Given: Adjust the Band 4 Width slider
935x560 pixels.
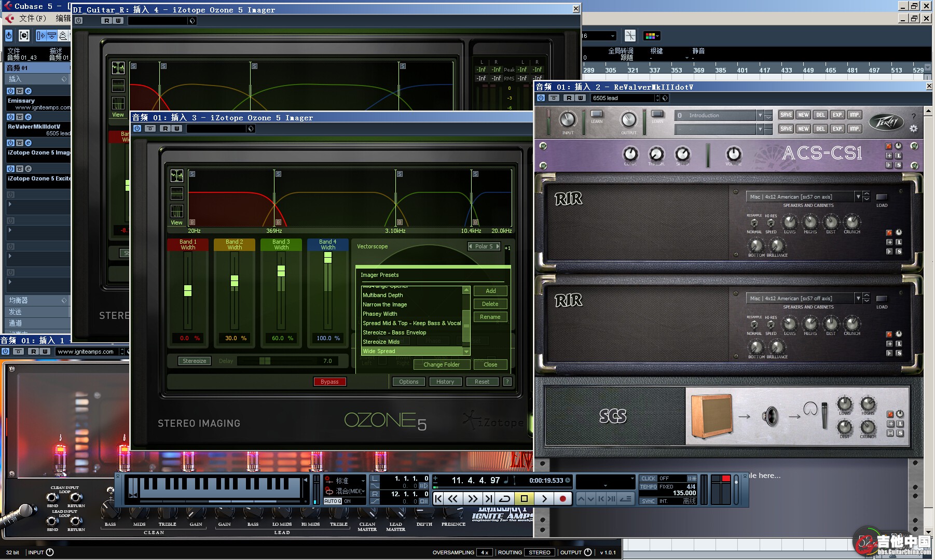Looking at the screenshot, I should coord(328,257).
